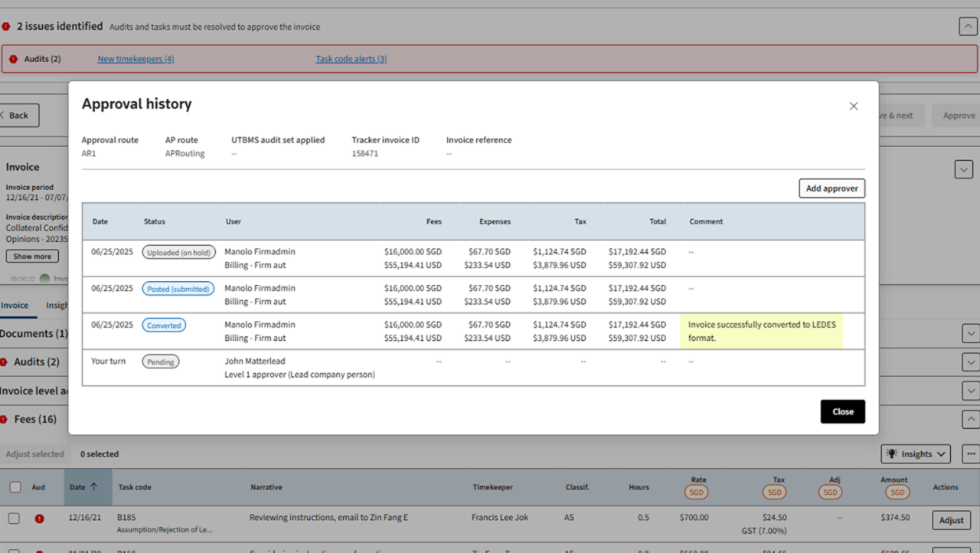
Task: Tick the checkbox on the bottom fee row
Action: click(x=14, y=548)
